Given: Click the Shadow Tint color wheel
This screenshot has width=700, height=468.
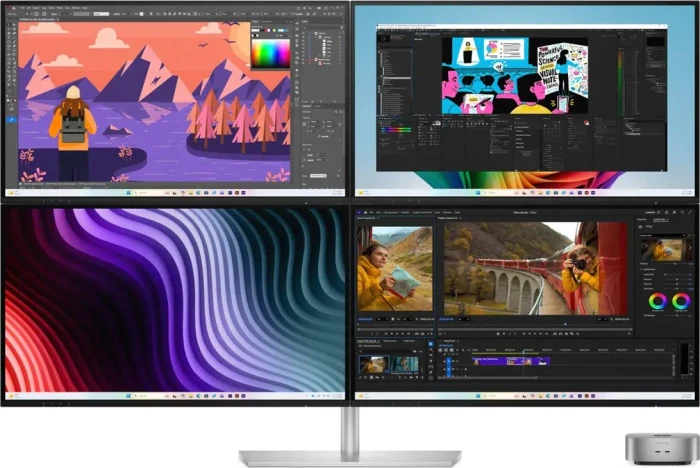Looking at the screenshot, I should coord(658,301).
